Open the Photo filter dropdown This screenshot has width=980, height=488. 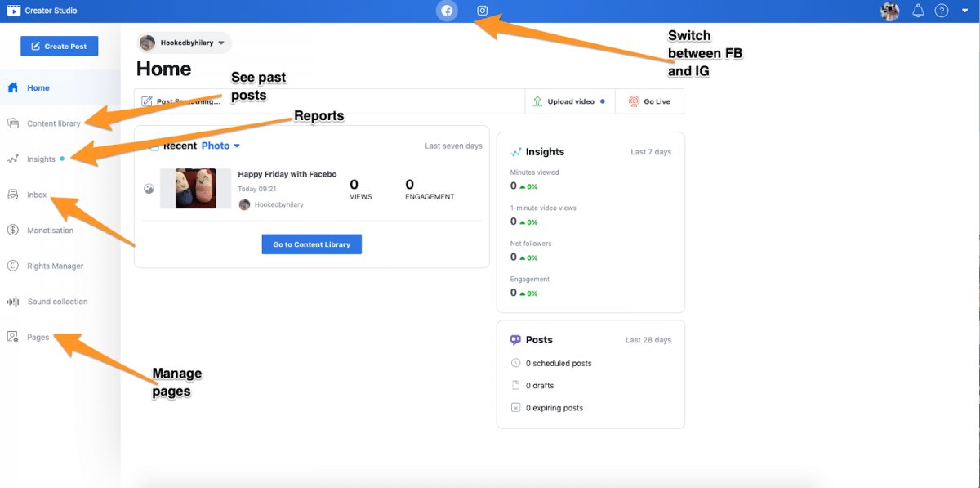[220, 145]
